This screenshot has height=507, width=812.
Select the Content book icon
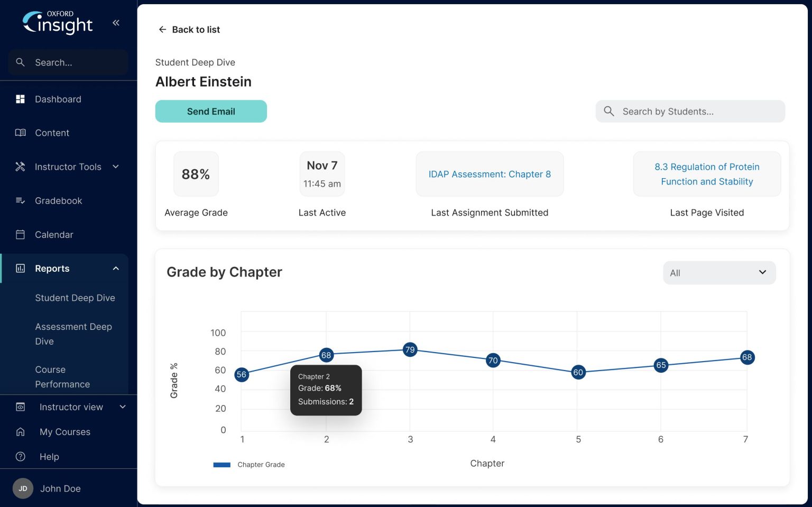click(21, 133)
